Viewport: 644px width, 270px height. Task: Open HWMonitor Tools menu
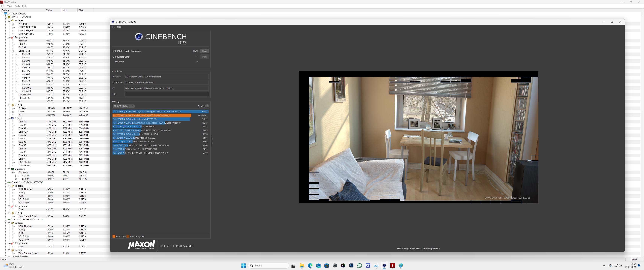tap(17, 6)
